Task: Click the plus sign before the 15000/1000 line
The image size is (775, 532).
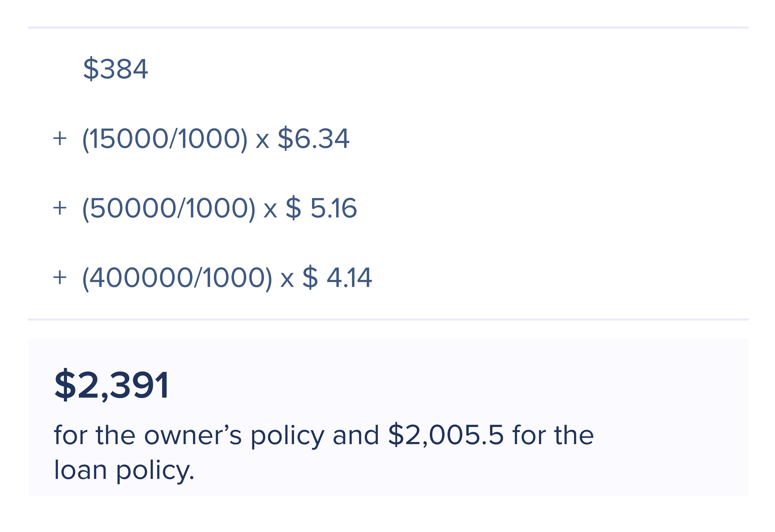Action: [x=60, y=138]
